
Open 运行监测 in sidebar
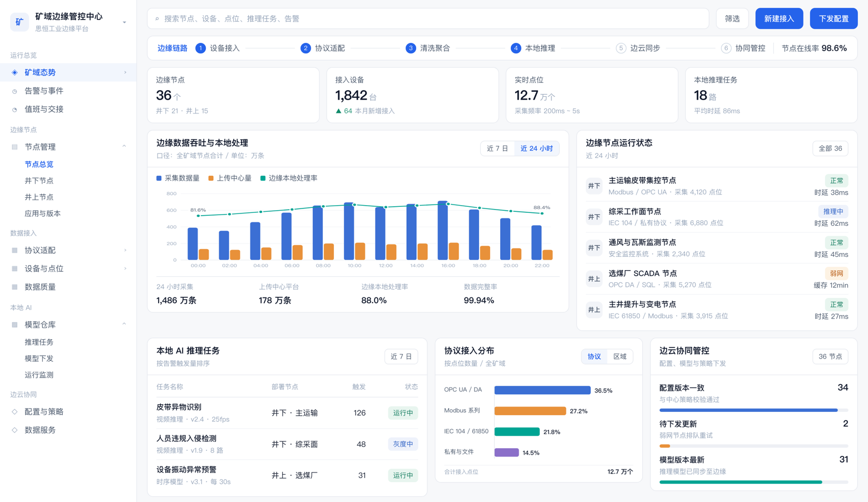[39, 375]
